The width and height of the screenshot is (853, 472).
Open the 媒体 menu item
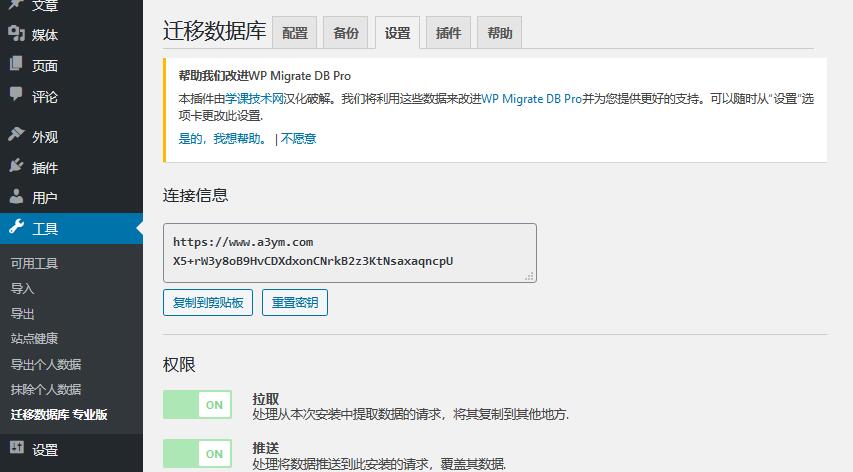(71, 35)
